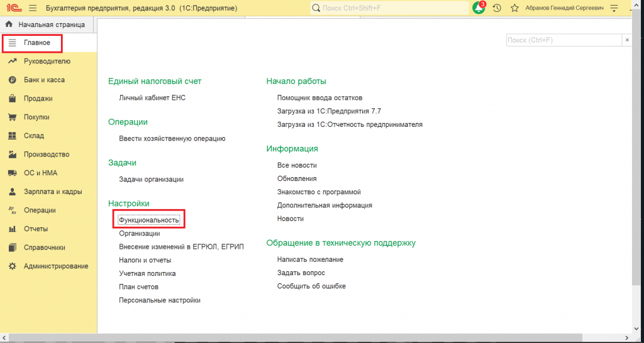Click Задать вопрос link
The image size is (644, 343).
coord(301,273)
